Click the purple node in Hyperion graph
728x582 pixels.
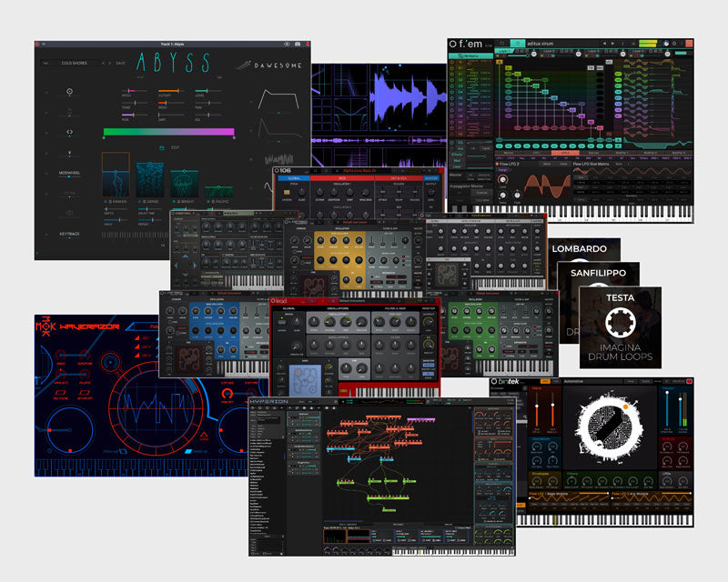click(420, 419)
